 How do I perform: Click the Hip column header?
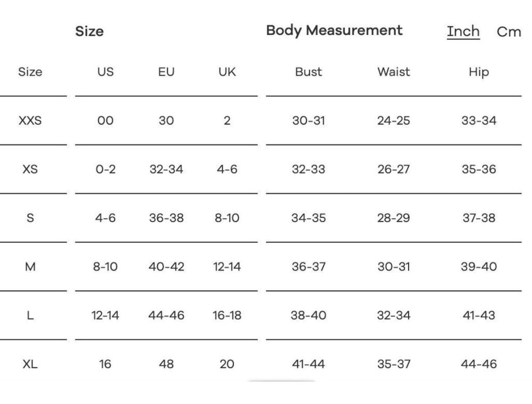[479, 72]
